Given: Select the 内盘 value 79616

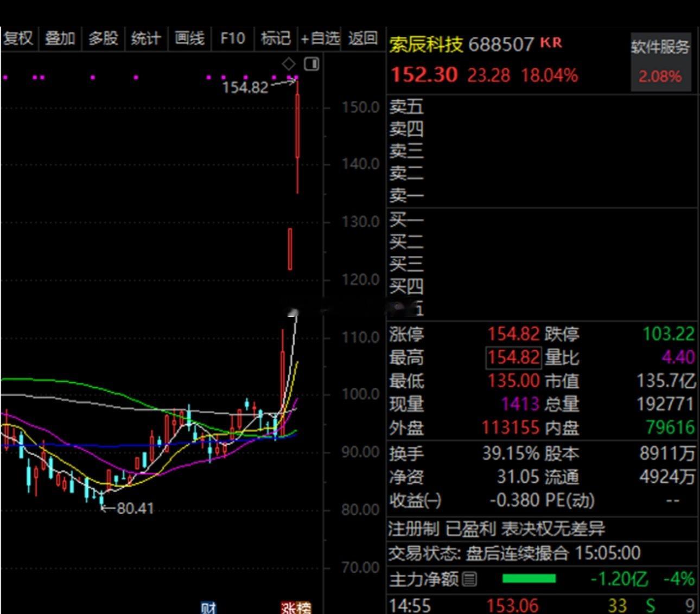Looking at the screenshot, I should pyautogui.click(x=670, y=428).
